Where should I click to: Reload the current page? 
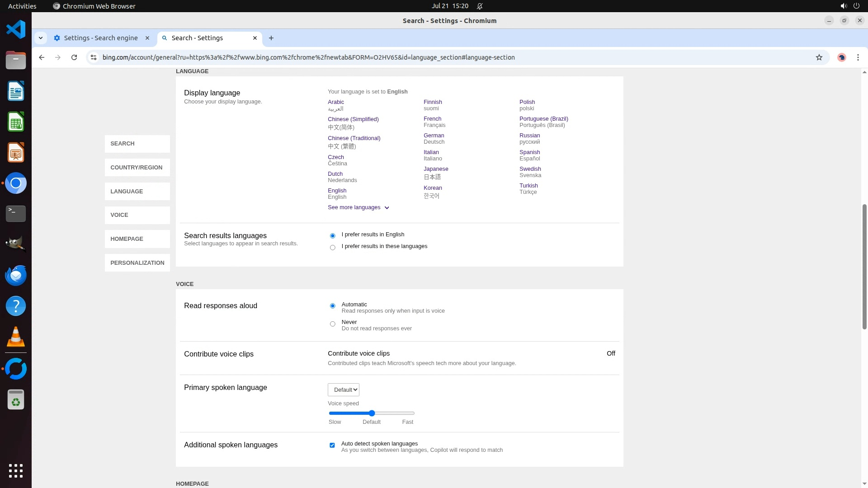pyautogui.click(x=74, y=57)
